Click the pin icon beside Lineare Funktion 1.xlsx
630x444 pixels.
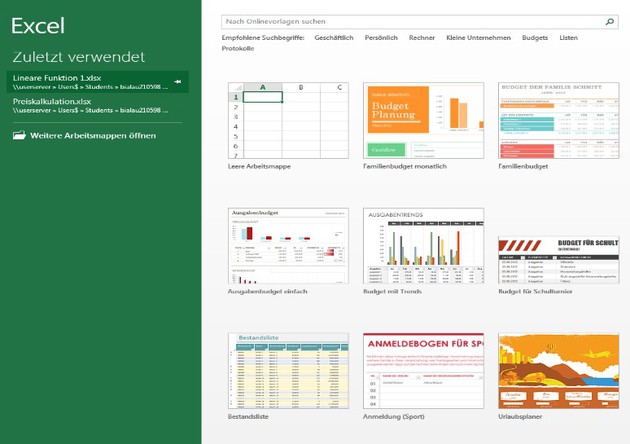[x=178, y=82]
